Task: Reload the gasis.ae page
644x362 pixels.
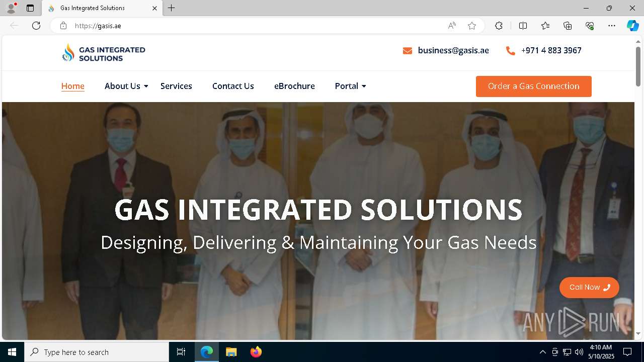Action: point(36,26)
